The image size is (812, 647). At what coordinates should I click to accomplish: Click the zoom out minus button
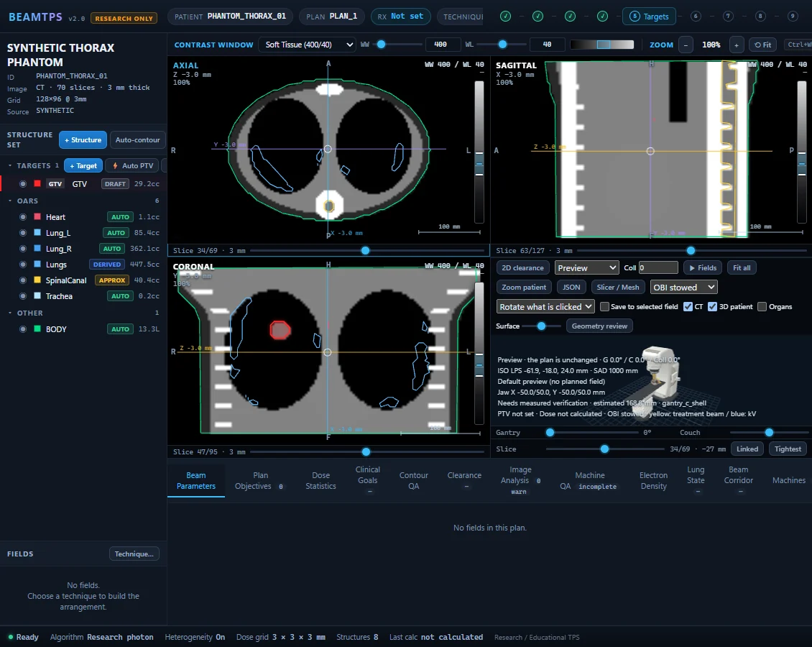(x=686, y=45)
